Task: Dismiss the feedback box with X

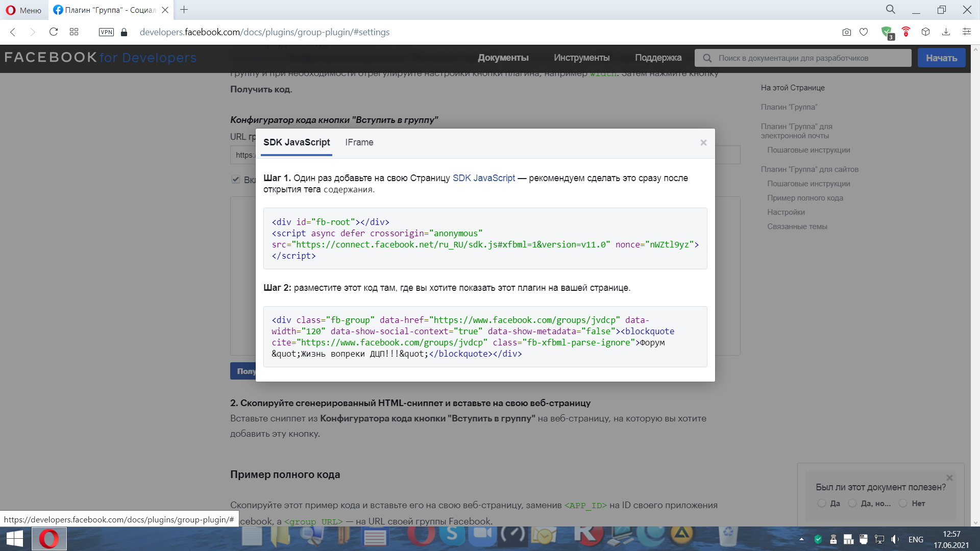Action: click(949, 478)
